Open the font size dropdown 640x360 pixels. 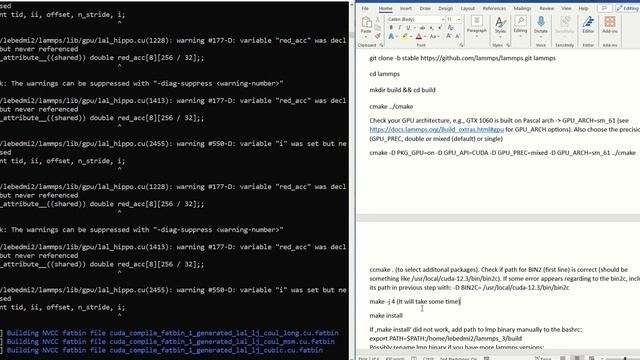(x=459, y=19)
